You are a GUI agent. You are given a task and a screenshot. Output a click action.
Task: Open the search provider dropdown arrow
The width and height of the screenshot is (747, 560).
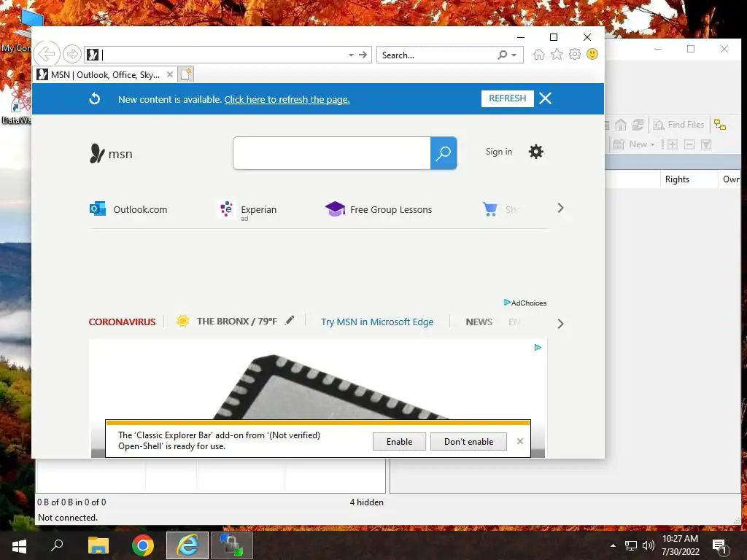514,55
